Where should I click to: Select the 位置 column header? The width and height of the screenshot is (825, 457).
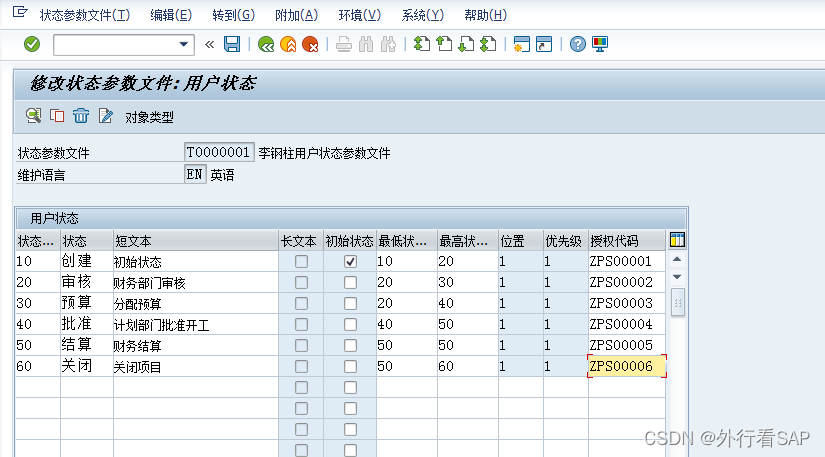520,241
